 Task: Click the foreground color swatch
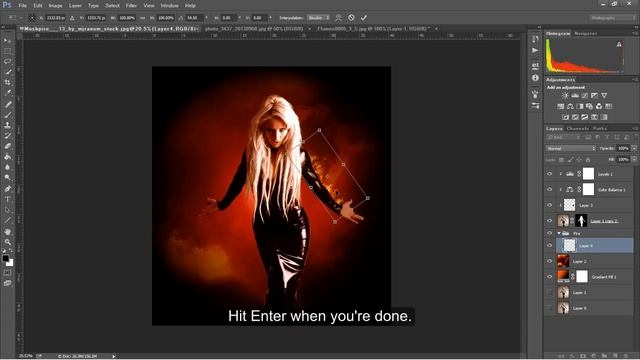[x=5, y=259]
